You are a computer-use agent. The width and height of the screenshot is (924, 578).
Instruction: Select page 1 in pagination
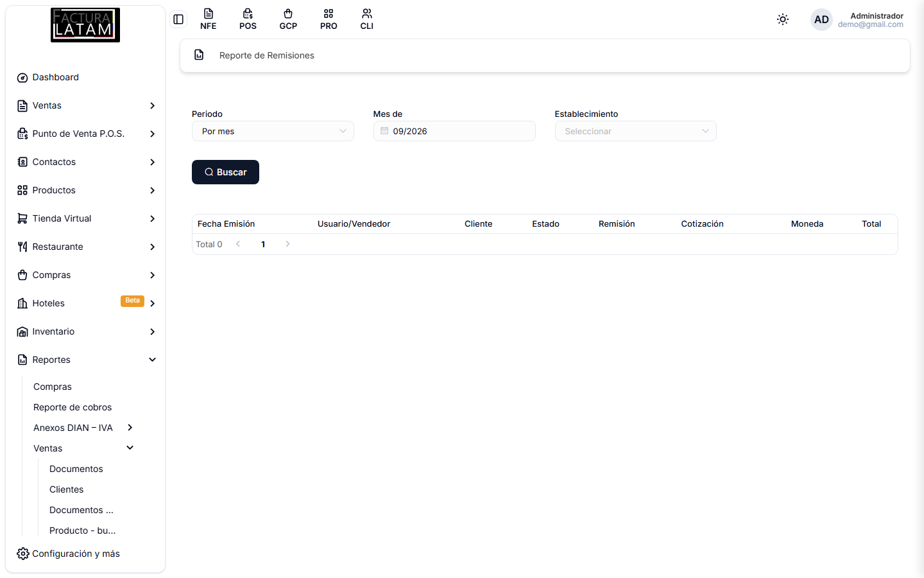[x=263, y=244]
